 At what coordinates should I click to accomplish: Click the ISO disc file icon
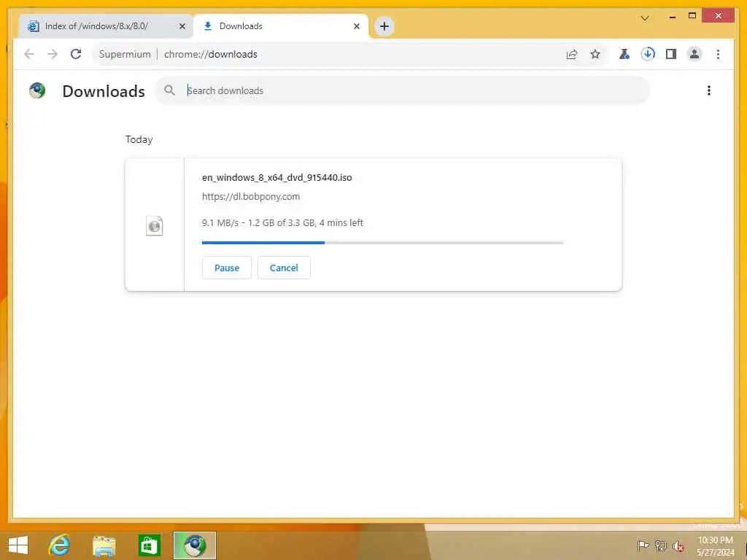pos(155,226)
